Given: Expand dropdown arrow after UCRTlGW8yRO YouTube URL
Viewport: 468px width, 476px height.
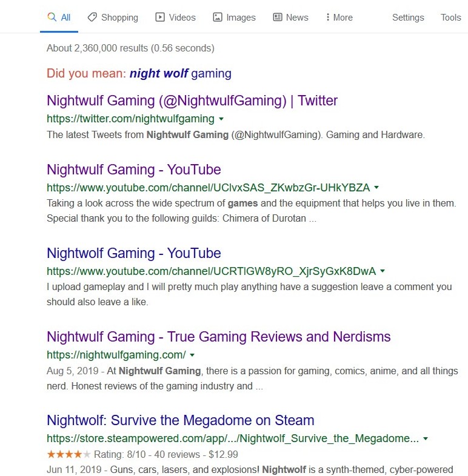Looking at the screenshot, I should [383, 271].
